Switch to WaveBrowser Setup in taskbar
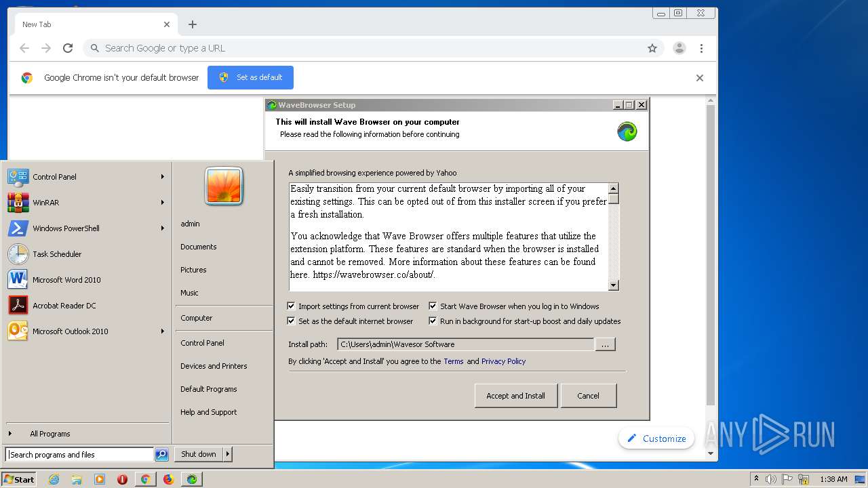This screenshot has height=488, width=868. [192, 479]
